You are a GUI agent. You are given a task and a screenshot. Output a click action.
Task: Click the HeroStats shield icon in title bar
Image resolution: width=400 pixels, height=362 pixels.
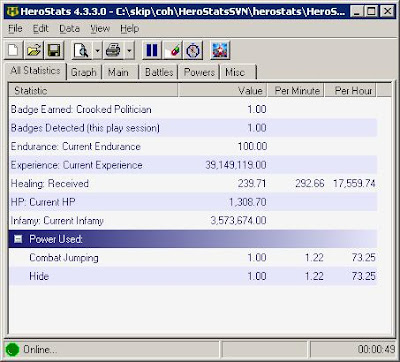12,12
